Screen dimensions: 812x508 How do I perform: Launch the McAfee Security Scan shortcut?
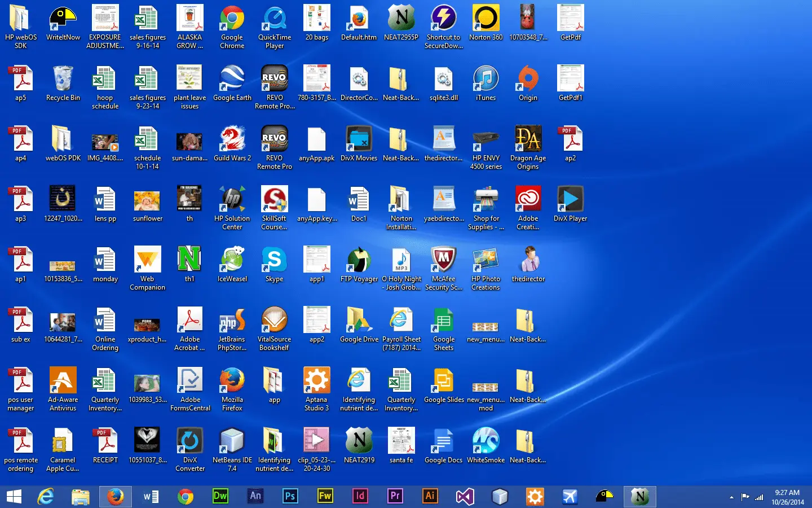443,261
